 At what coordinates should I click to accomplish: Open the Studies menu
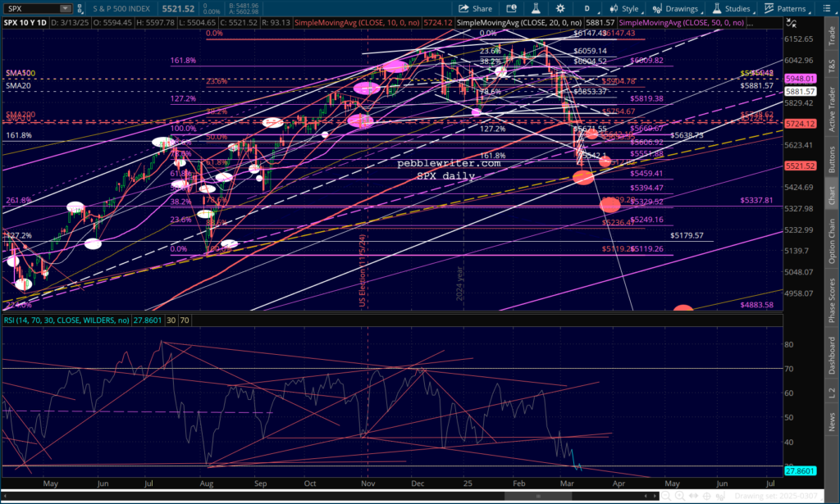click(x=731, y=8)
